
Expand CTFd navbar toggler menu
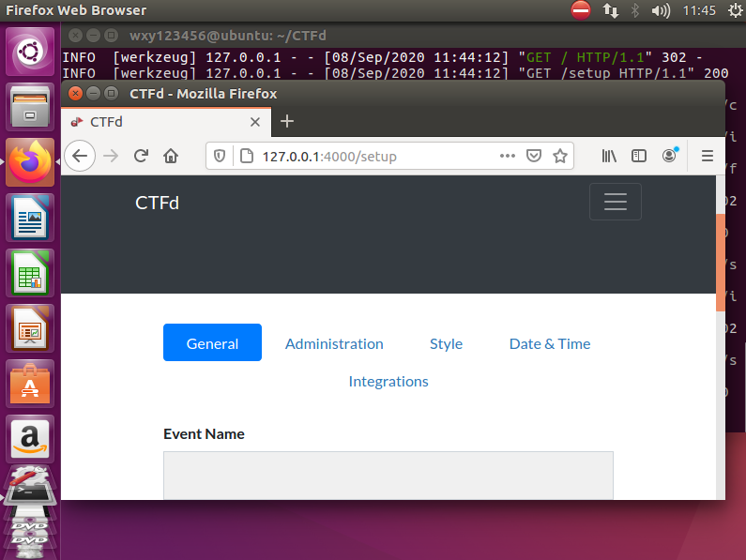pyautogui.click(x=616, y=202)
